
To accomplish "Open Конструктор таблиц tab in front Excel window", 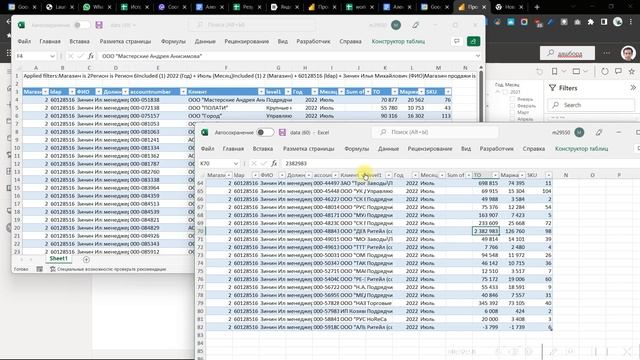I will 582,149.
